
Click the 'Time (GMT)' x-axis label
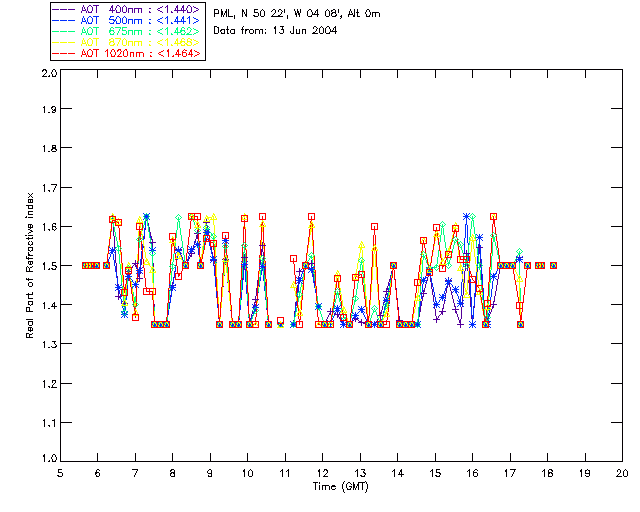point(340,487)
